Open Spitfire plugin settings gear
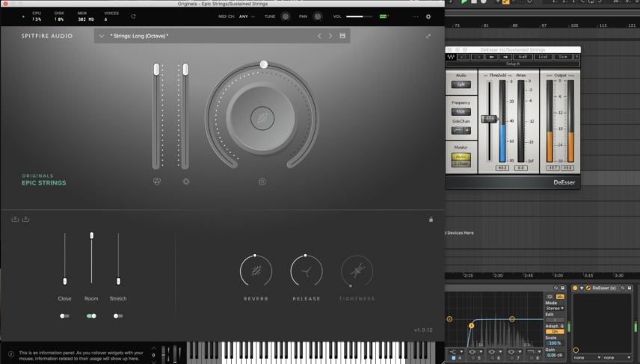This screenshot has width=640, height=364. pos(428,16)
